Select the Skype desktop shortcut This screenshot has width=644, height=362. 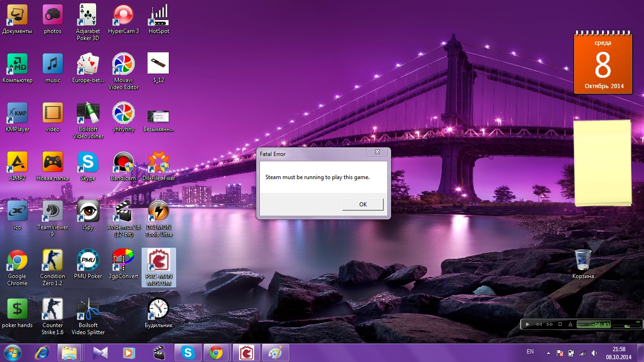pos(88,166)
